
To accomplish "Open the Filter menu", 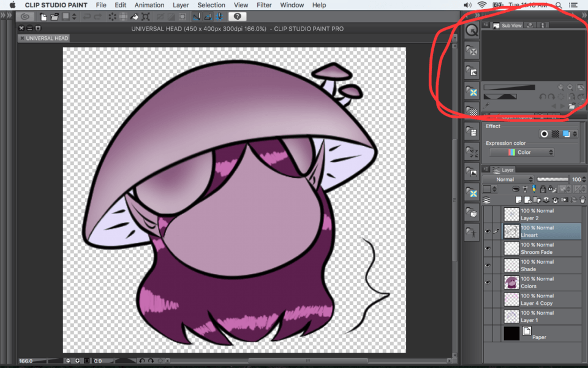I will click(x=264, y=5).
